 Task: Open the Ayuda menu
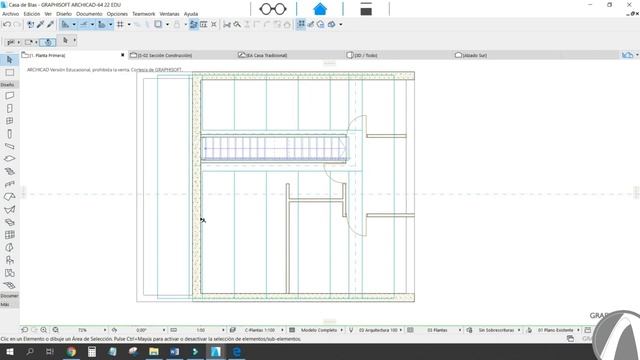(191, 14)
